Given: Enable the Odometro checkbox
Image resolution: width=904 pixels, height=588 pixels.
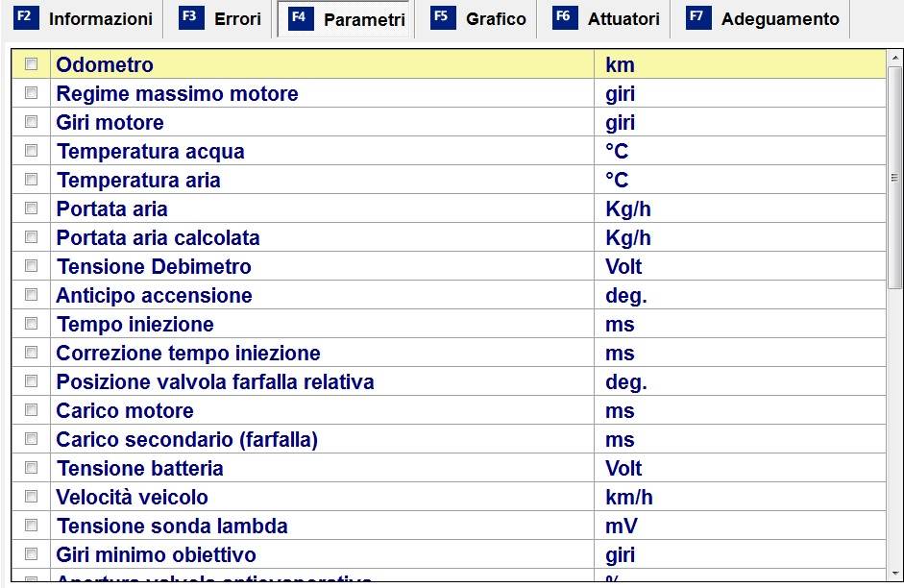Looking at the screenshot, I should pos(31,64).
